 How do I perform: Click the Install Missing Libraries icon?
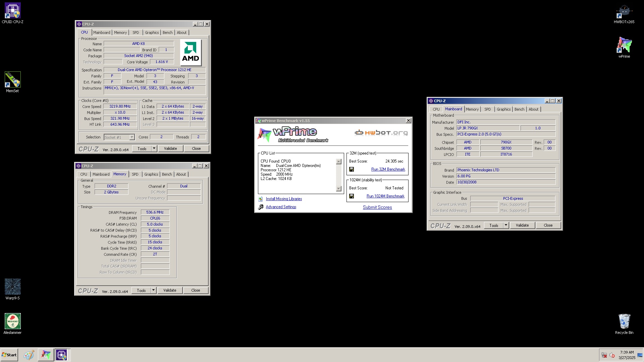point(261,199)
